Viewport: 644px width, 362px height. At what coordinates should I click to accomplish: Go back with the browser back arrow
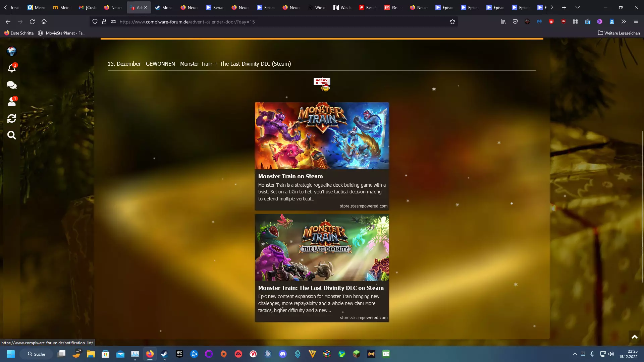(8, 22)
